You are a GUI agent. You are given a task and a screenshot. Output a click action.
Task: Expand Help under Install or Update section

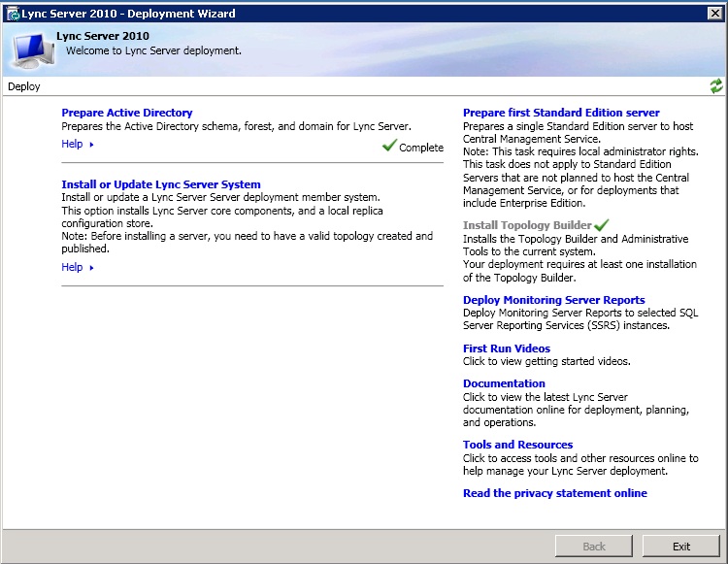[78, 267]
